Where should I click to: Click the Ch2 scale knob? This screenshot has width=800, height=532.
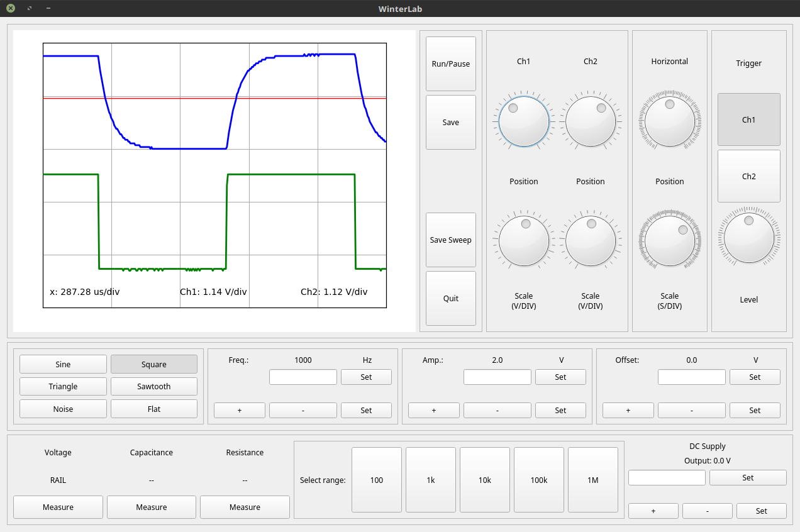tap(590, 240)
